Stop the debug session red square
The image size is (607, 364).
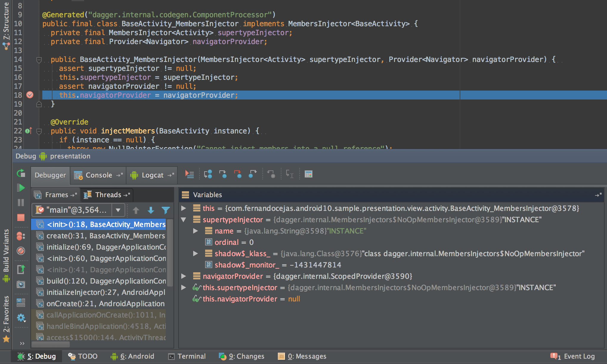(21, 217)
